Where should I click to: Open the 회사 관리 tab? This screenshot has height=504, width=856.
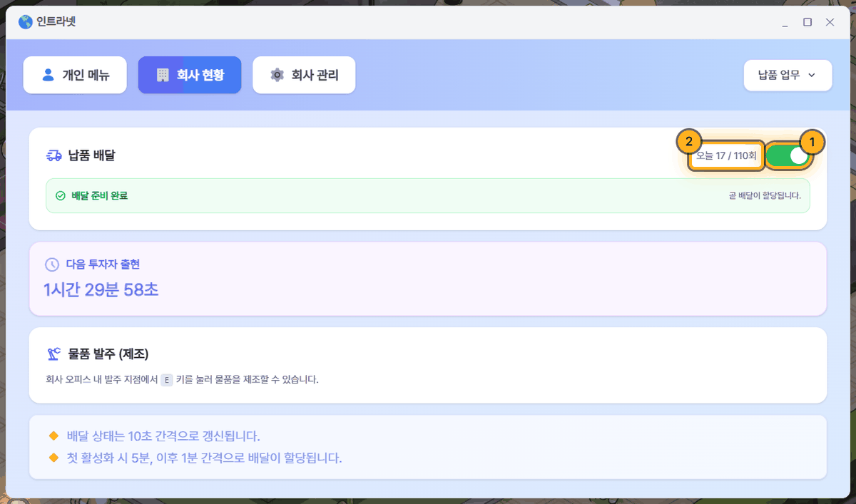tap(304, 75)
